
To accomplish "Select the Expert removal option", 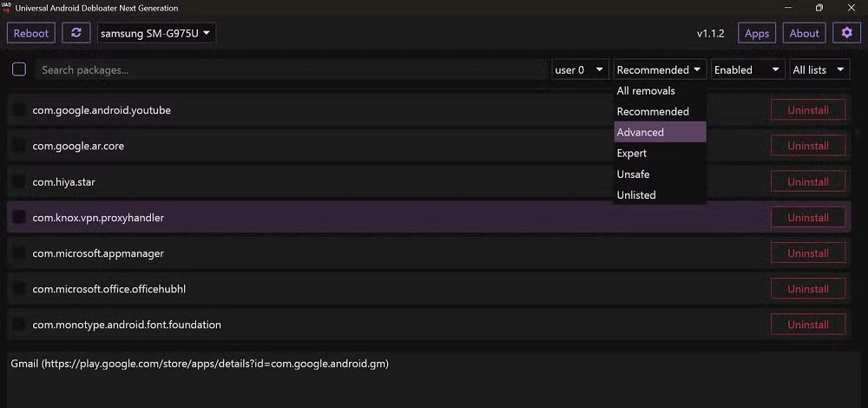I will [x=659, y=153].
